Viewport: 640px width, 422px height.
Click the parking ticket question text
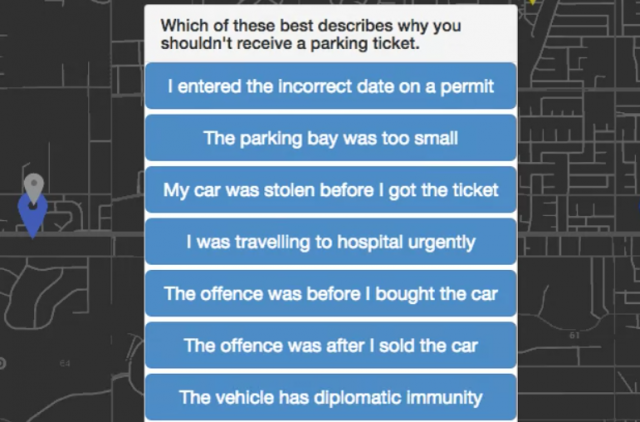pos(310,35)
